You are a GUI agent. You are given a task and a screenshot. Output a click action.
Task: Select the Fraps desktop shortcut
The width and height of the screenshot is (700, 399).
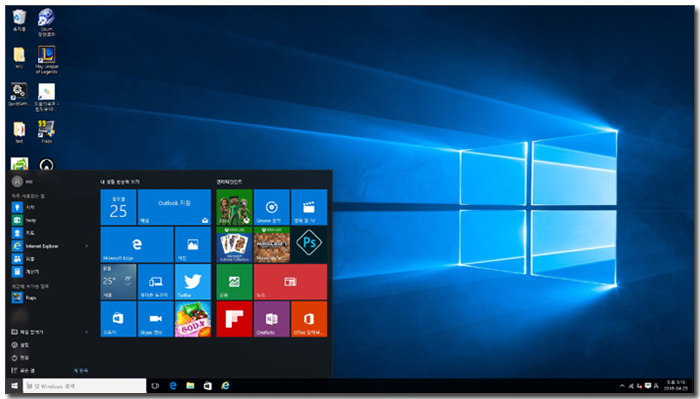point(46,132)
